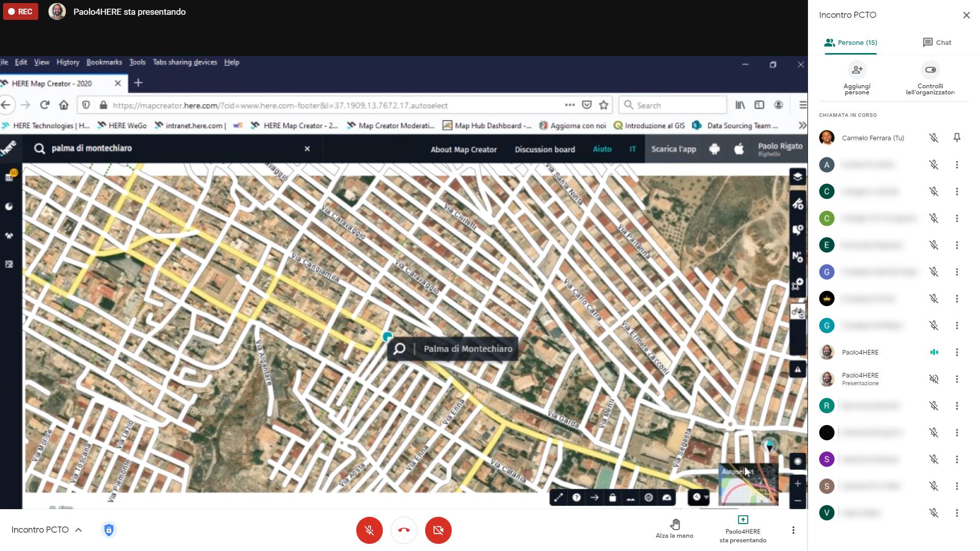Image resolution: width=980 pixels, height=551 pixels.
Task: Open options for participant Paolo4HERE
Action: (957, 352)
